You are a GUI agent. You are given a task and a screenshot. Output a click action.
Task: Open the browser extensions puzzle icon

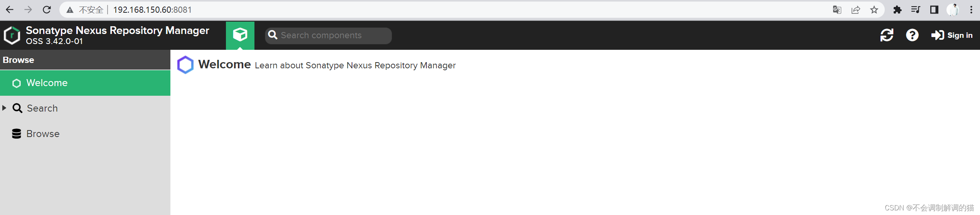(897, 10)
